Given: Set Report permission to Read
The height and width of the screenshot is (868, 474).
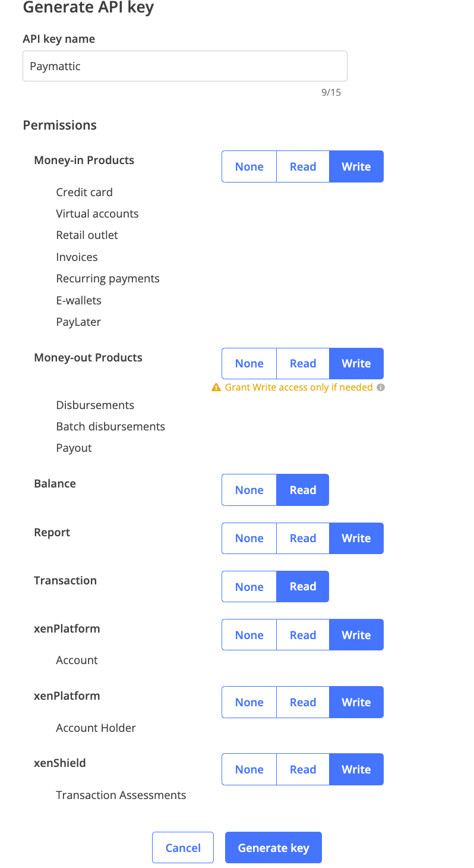Looking at the screenshot, I should 302,538.
